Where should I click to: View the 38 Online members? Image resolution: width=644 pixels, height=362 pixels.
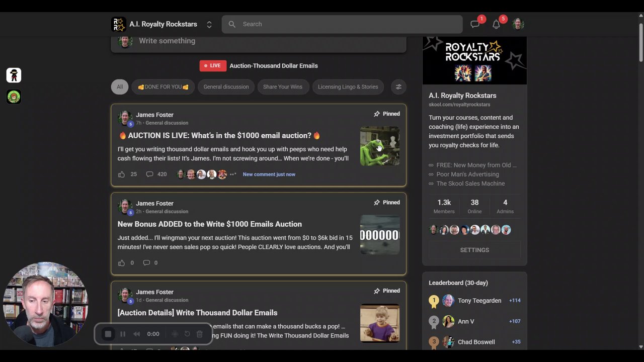(x=474, y=206)
